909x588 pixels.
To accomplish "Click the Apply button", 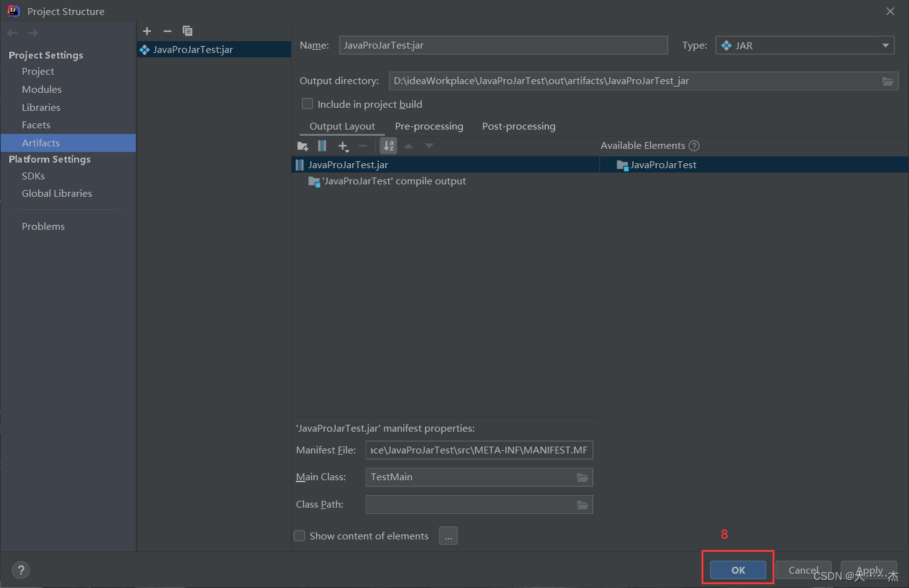I will [x=869, y=570].
